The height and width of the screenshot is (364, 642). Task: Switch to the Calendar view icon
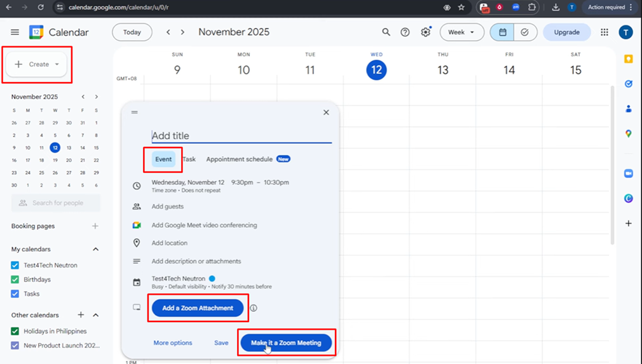(502, 32)
